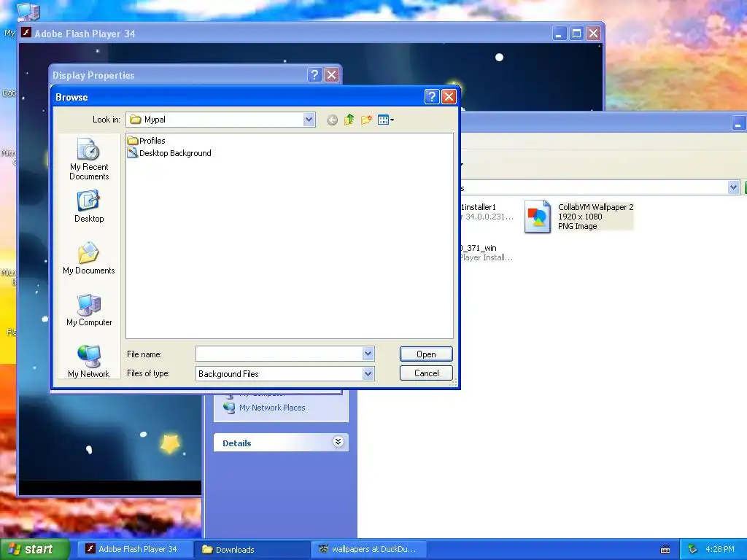Minimize the Adobe Flash Player 34 window

(560, 34)
